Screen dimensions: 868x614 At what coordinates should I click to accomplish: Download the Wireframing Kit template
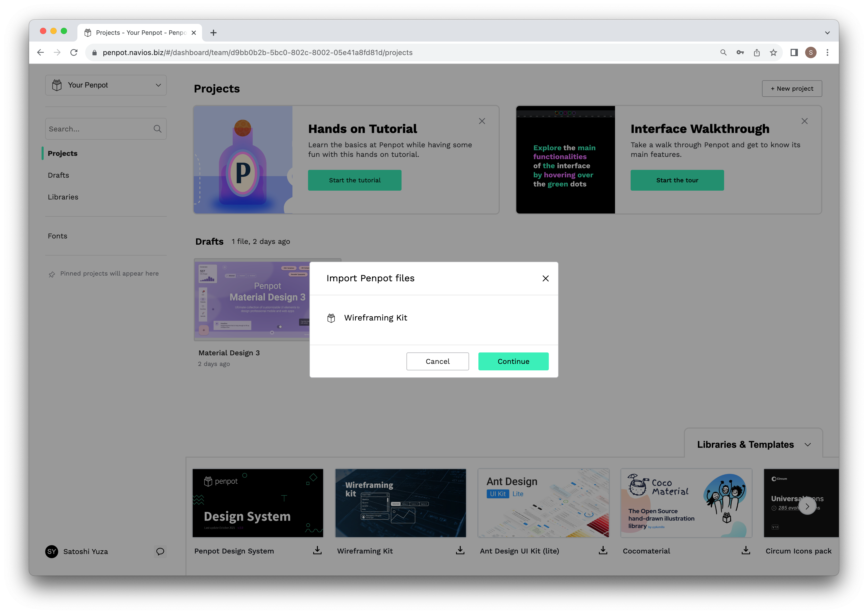(x=460, y=550)
